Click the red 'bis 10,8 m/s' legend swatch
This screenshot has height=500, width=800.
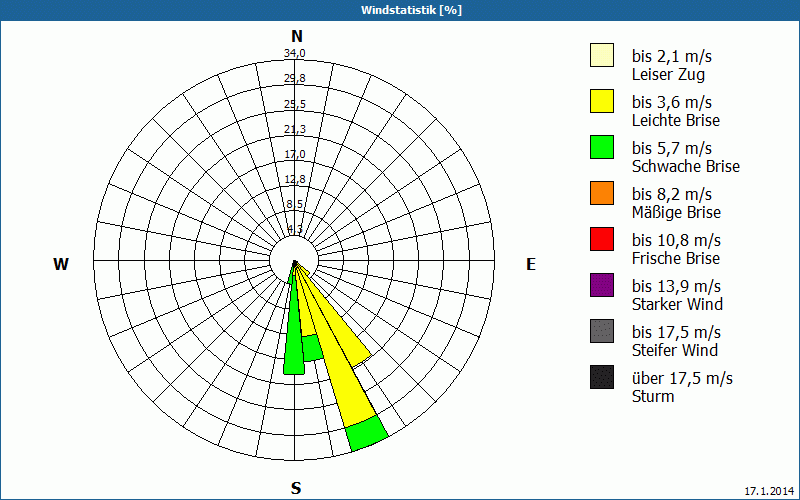coord(602,239)
